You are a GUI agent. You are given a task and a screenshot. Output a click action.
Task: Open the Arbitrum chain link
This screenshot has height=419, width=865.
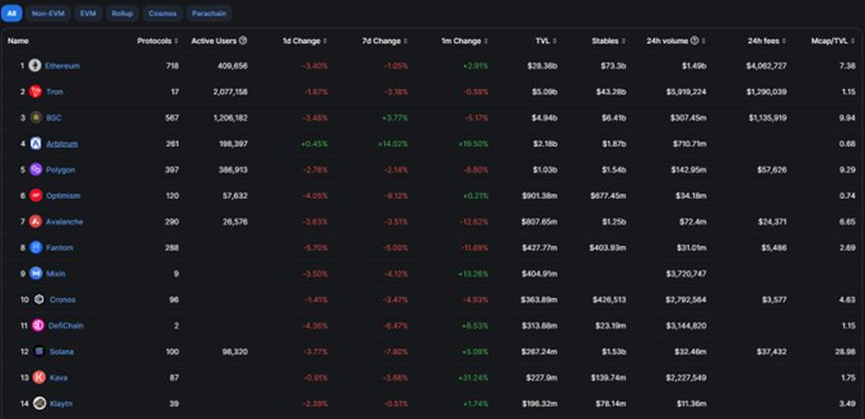(x=62, y=144)
